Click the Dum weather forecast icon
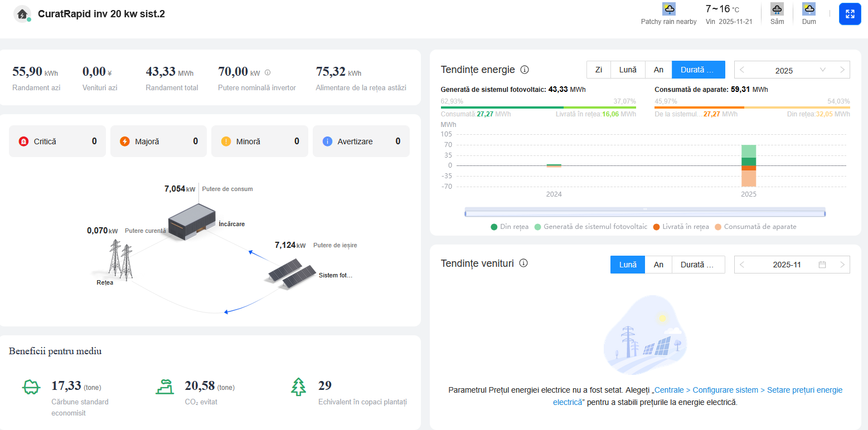 [x=809, y=9]
